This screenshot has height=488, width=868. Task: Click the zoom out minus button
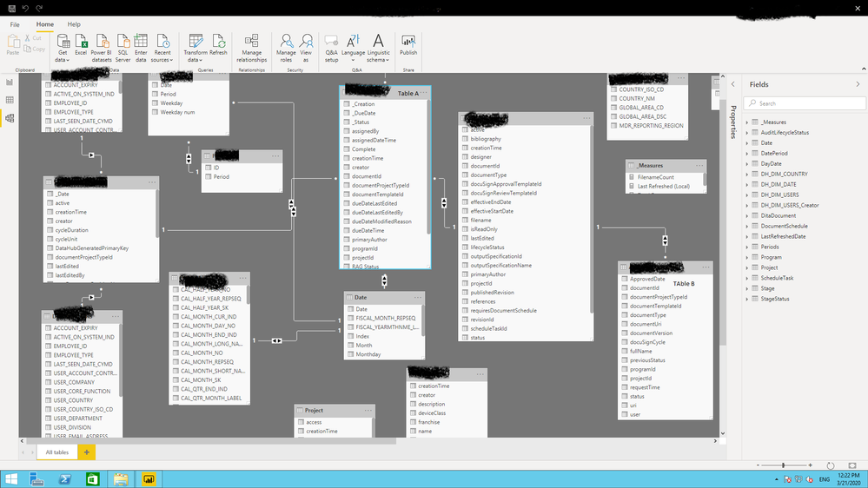tap(758, 465)
